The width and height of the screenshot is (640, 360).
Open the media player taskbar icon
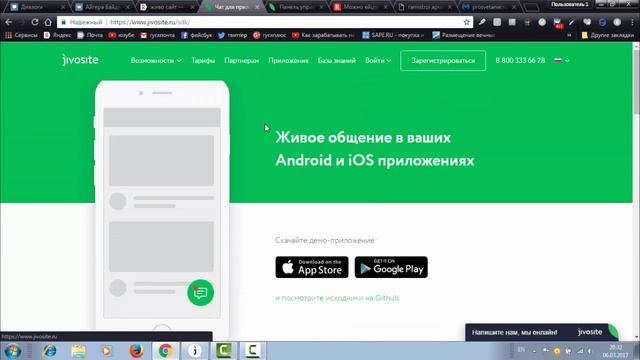[107, 351]
